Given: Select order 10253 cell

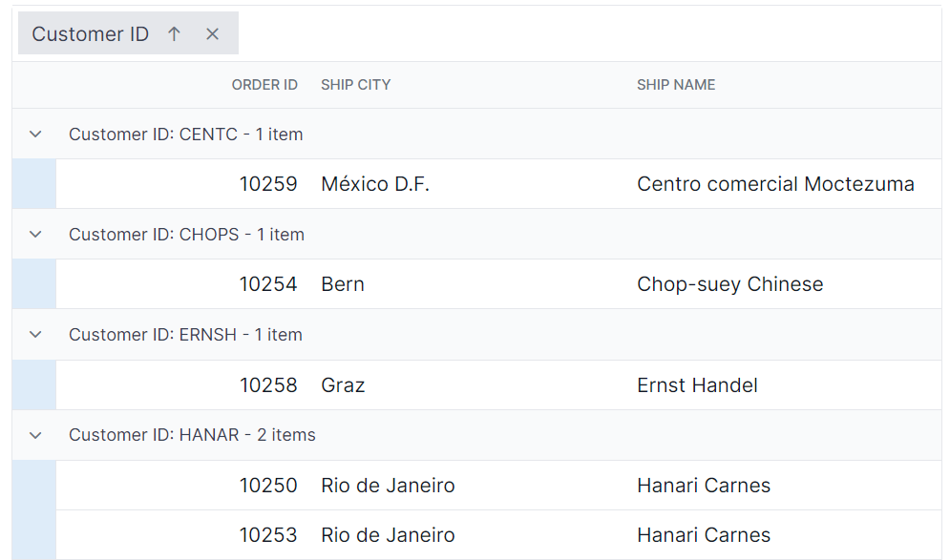Looking at the screenshot, I should pyautogui.click(x=268, y=535).
